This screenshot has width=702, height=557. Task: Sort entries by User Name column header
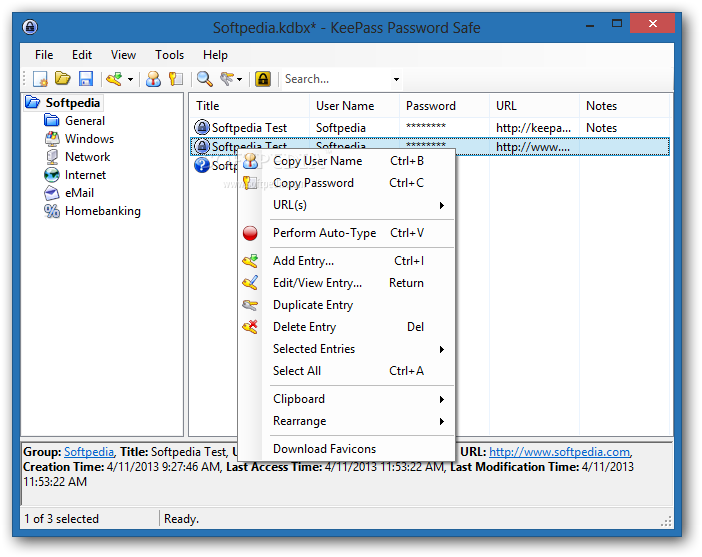click(354, 106)
